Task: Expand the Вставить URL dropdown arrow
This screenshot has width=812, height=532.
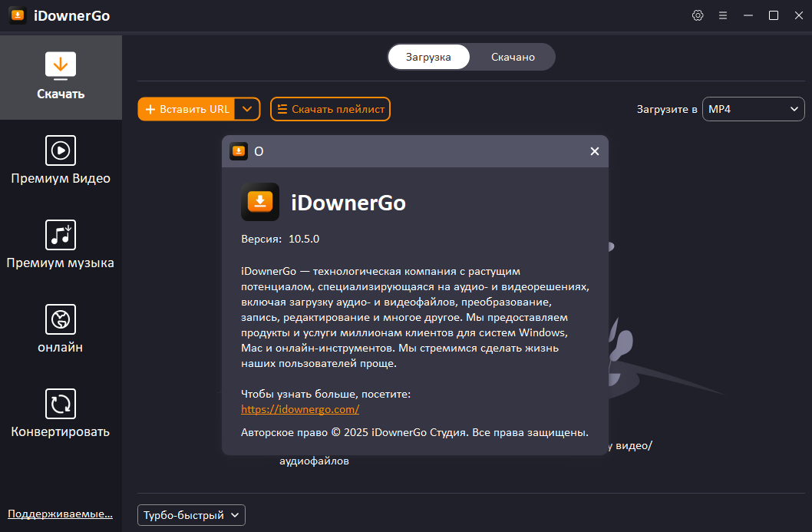Action: click(247, 109)
